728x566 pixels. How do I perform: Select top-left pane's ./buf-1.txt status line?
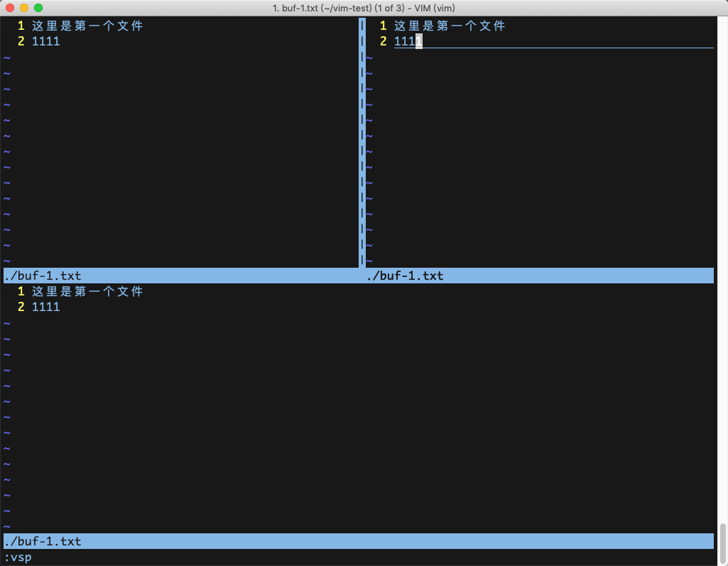tap(43, 276)
